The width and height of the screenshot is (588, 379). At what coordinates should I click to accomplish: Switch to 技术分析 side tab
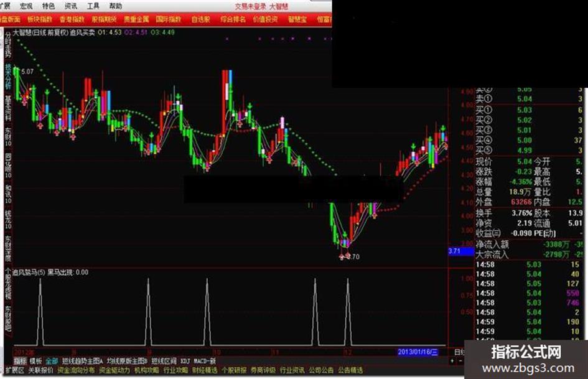(x=8, y=76)
